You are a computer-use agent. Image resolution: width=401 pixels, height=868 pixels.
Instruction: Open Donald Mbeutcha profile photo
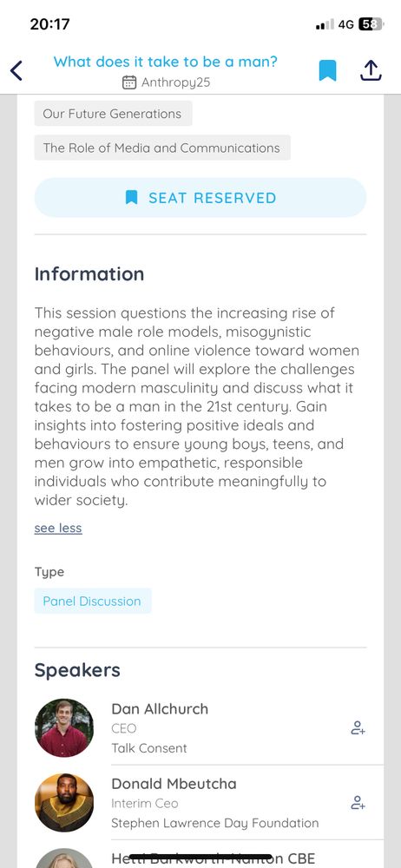(64, 803)
